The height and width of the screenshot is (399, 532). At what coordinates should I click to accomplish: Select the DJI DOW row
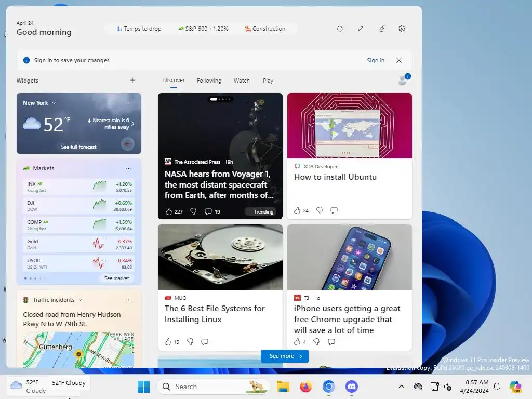pyautogui.click(x=79, y=206)
